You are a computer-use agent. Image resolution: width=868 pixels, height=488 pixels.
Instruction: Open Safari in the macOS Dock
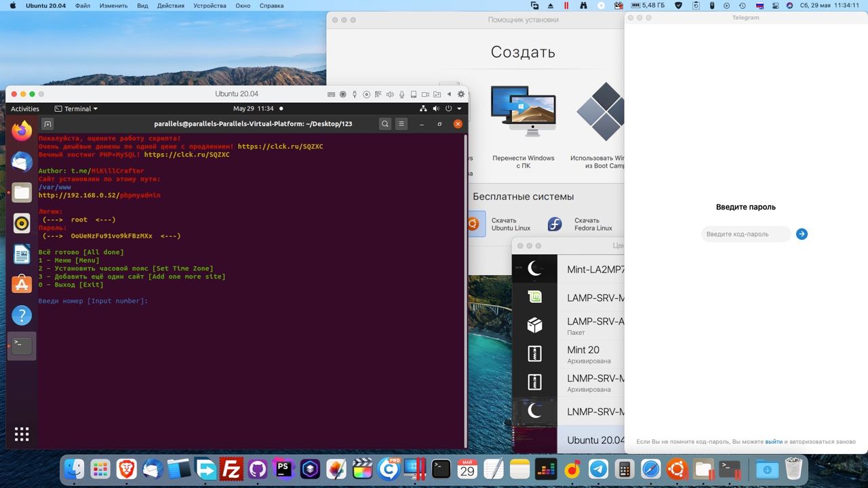650,468
